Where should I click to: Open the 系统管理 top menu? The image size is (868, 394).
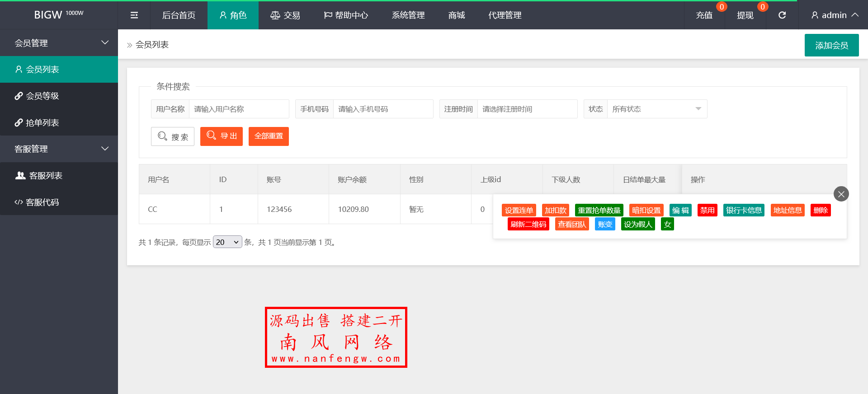tap(408, 15)
